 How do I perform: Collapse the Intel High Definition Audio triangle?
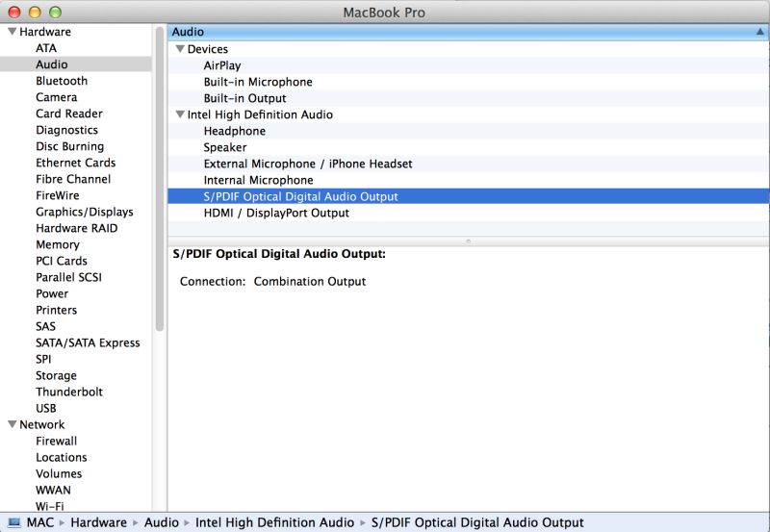pos(180,114)
